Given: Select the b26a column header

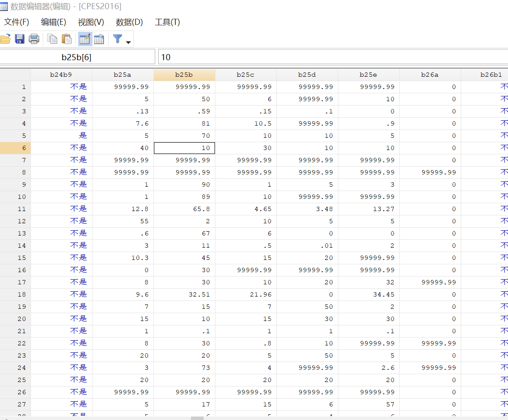Looking at the screenshot, I should [430, 75].
